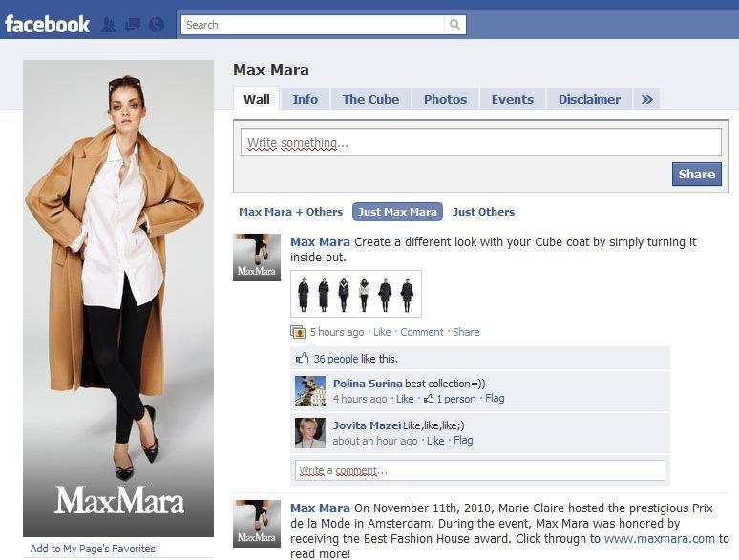Flag Polina Surina's comment

pos(495,399)
